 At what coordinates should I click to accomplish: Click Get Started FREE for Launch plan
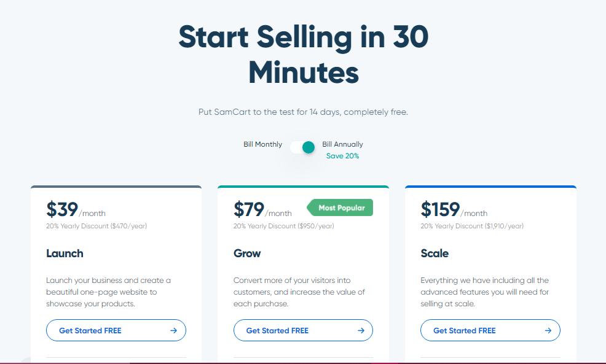coord(90,330)
